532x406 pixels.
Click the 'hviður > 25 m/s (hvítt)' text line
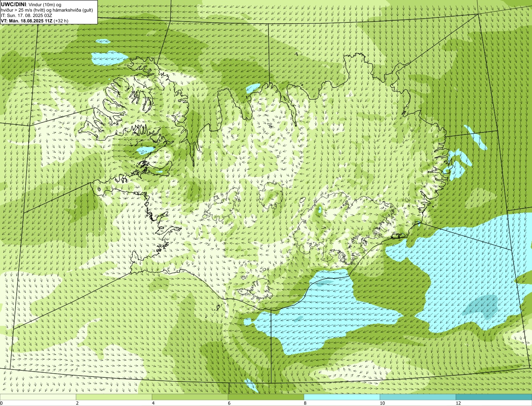tap(46, 10)
